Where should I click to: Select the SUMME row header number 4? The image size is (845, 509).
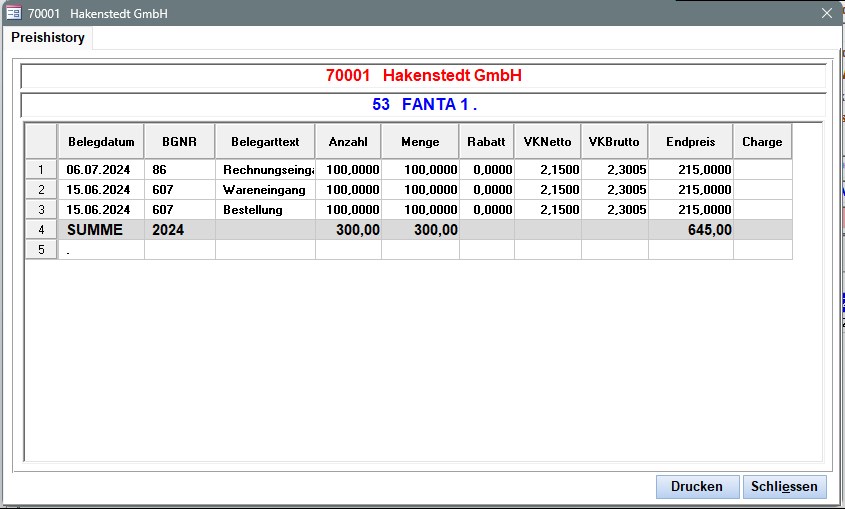point(41,230)
